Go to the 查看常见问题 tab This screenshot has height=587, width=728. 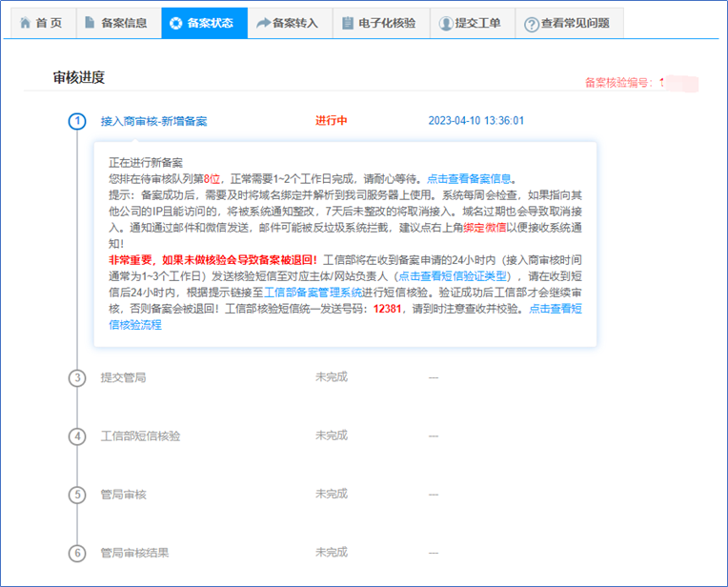[575, 23]
